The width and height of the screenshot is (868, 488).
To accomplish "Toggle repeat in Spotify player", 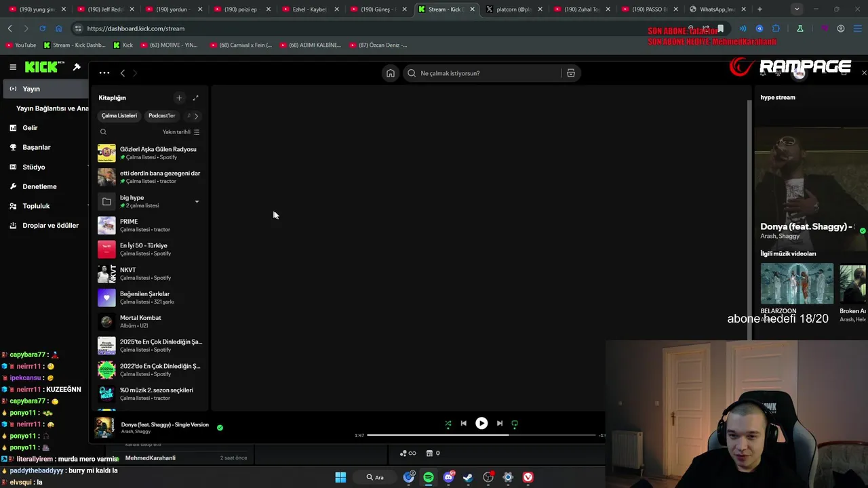I will tap(515, 424).
